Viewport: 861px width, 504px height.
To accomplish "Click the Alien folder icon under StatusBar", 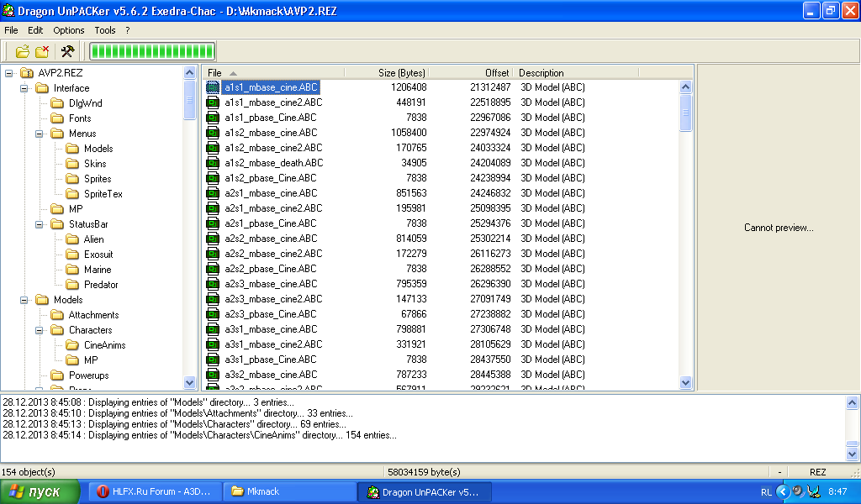I will (72, 239).
